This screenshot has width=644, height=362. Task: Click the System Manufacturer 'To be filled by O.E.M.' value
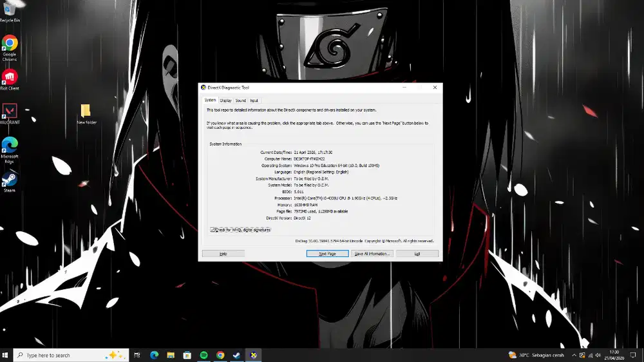click(311, 178)
